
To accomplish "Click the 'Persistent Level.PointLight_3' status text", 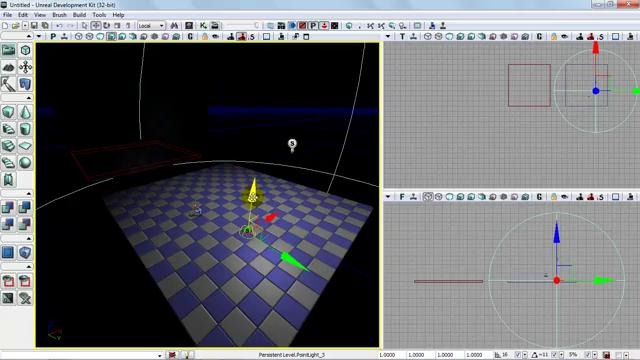I will pyautogui.click(x=291, y=355).
